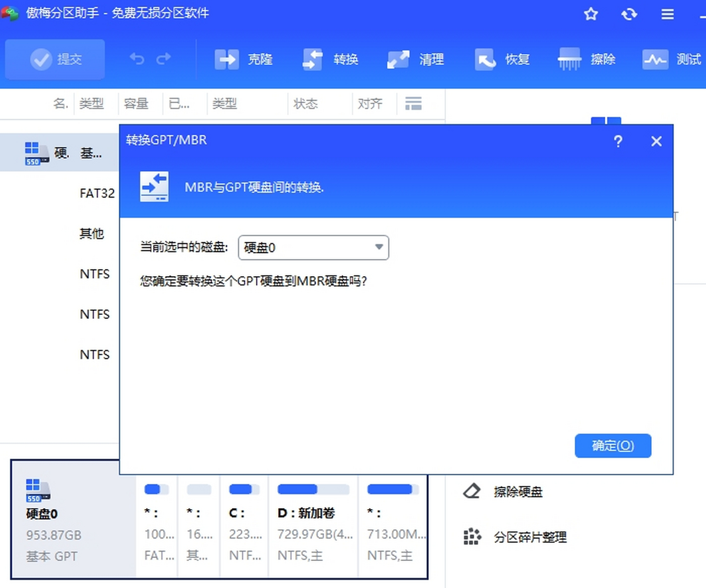706x588 pixels.
Task: Click the help question mark in dialog
Action: [618, 141]
